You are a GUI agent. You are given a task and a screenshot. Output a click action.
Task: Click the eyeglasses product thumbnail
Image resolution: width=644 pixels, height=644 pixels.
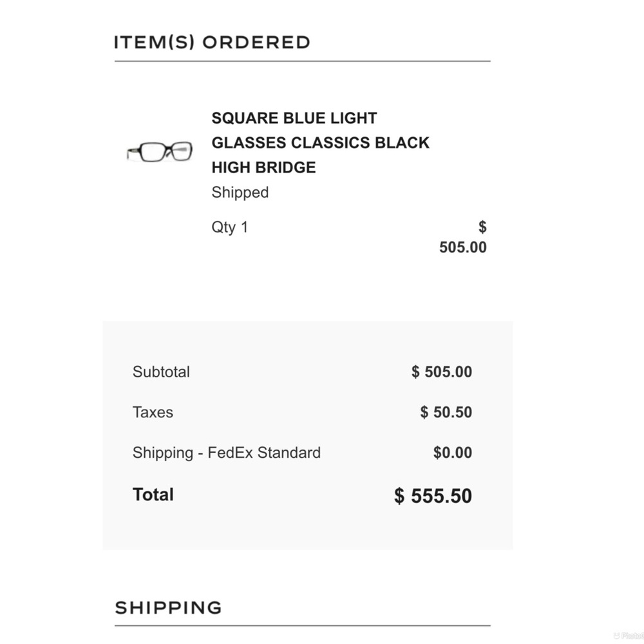[159, 151]
